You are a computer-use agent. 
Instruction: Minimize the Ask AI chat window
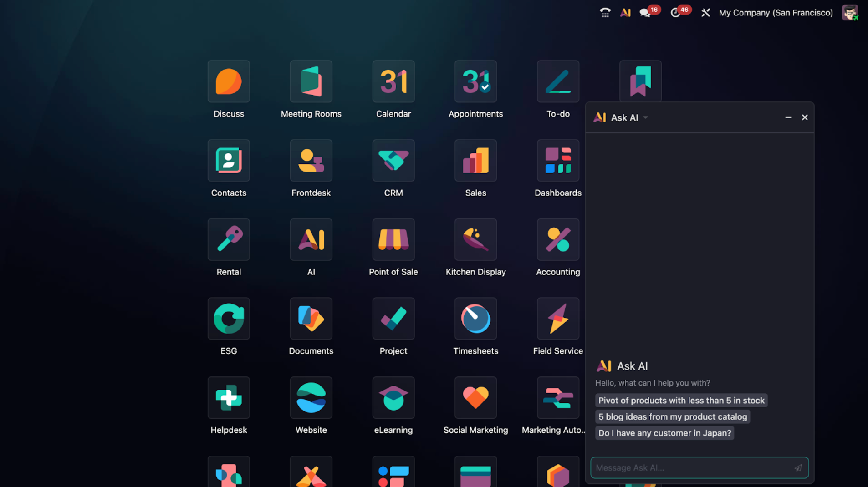(x=788, y=117)
